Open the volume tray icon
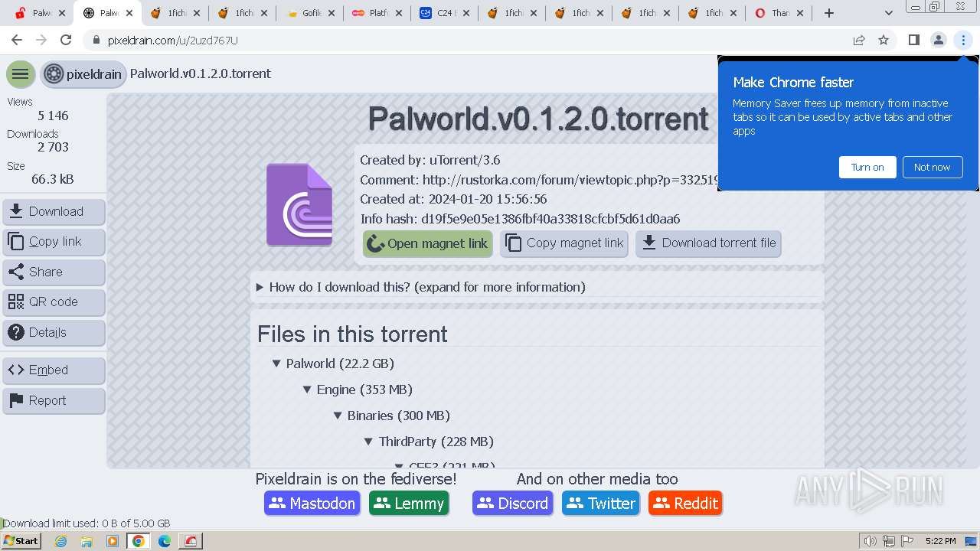 click(x=870, y=541)
